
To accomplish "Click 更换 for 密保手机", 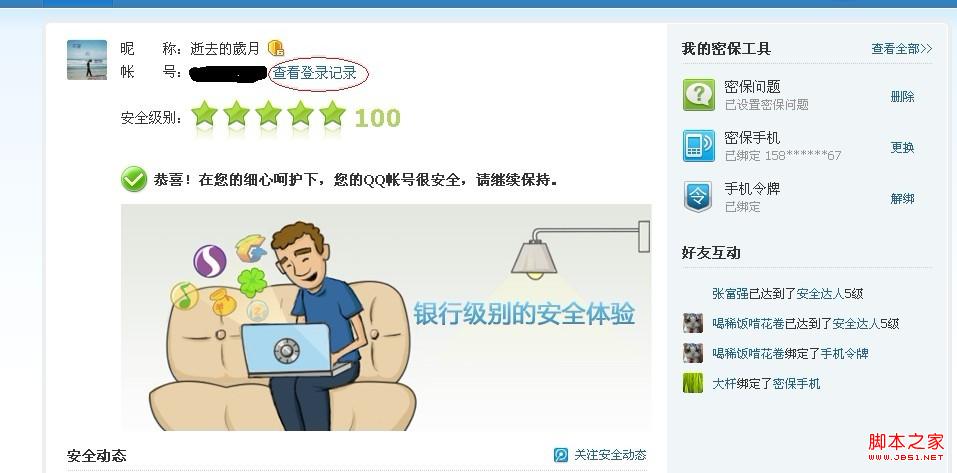I will 902,147.
